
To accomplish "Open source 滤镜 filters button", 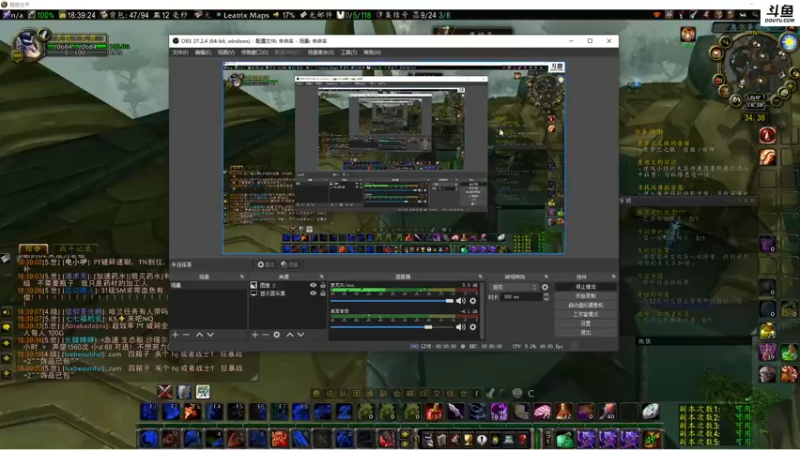I will point(290,264).
